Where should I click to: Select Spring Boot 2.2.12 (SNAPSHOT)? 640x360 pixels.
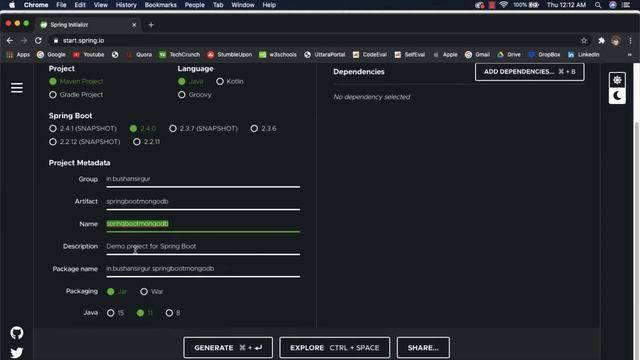pyautogui.click(x=84, y=142)
